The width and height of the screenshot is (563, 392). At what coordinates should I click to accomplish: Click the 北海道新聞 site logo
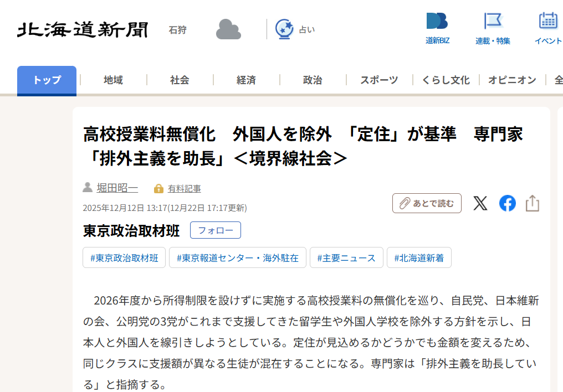point(83,29)
